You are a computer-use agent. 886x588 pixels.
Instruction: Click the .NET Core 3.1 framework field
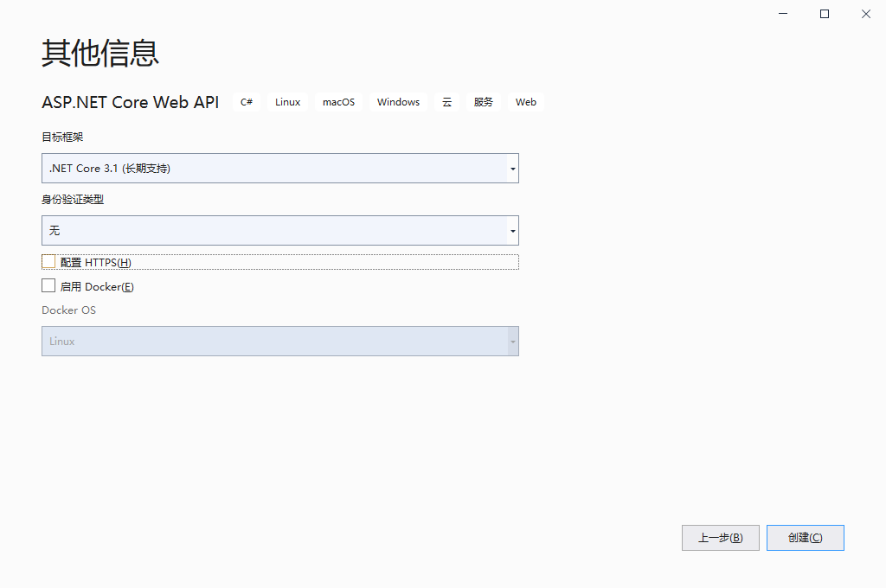(274, 169)
